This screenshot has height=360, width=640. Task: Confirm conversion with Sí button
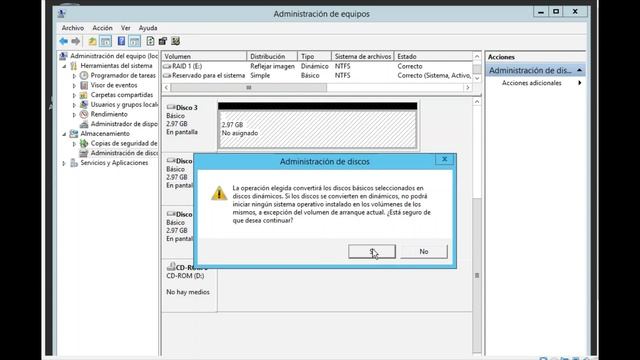372,251
